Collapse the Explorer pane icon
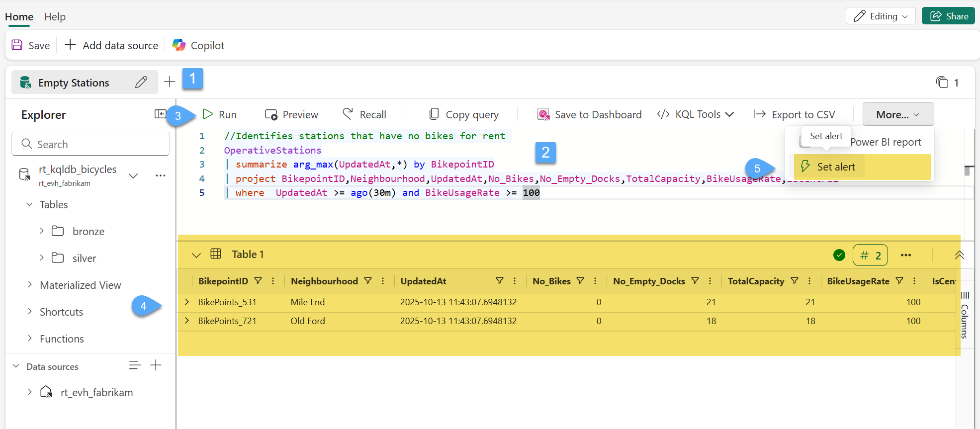The image size is (980, 429). 160,114
